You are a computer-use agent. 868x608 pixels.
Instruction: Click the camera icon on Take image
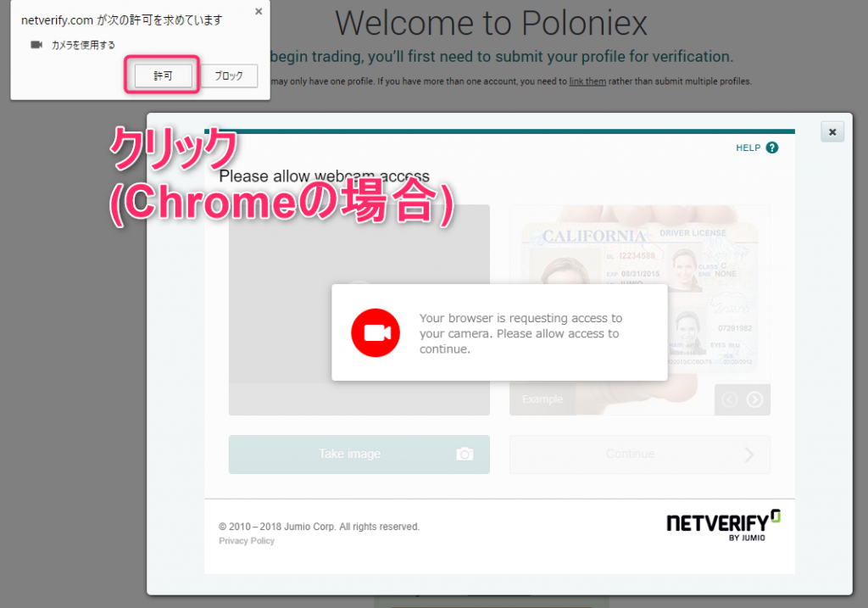click(x=465, y=455)
